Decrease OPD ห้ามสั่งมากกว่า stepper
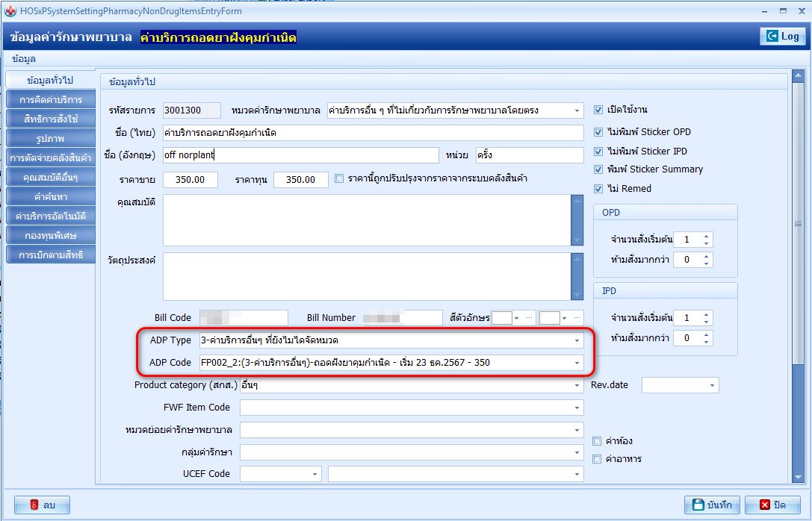This screenshot has height=521, width=812. point(707,263)
